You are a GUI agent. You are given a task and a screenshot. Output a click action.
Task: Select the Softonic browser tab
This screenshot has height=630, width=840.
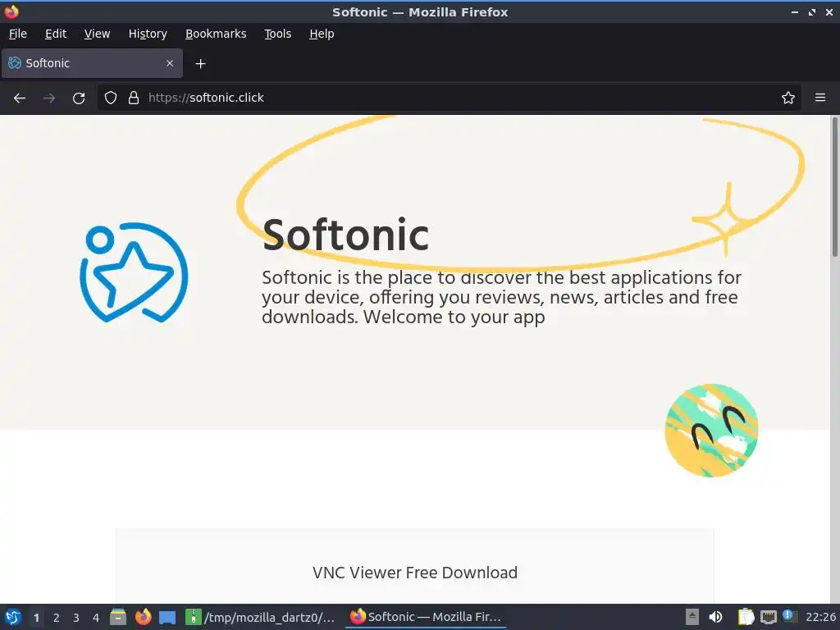92,63
